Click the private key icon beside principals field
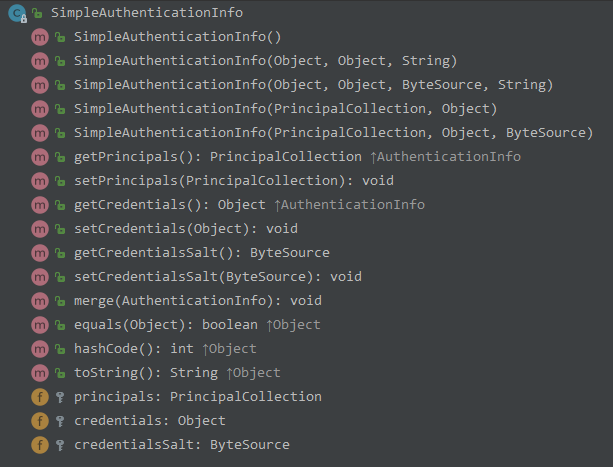 [60, 397]
